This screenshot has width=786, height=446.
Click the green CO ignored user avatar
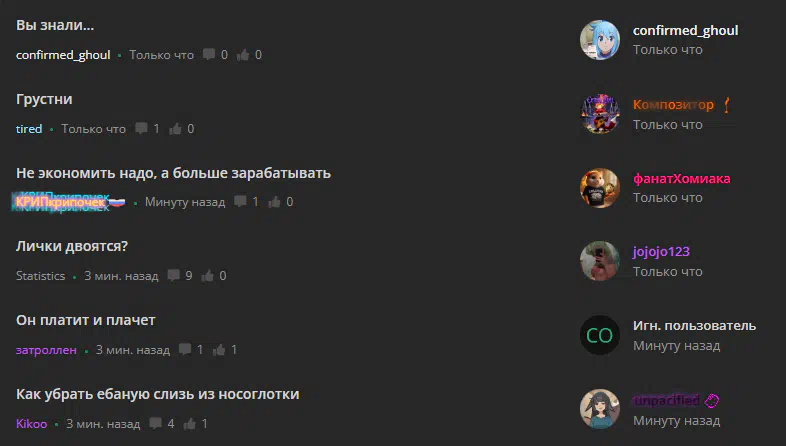(600, 335)
